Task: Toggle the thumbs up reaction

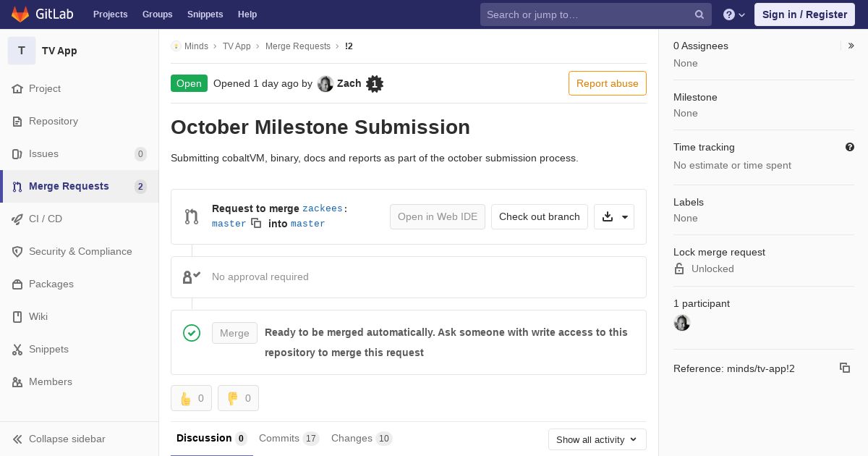Action: point(191,398)
